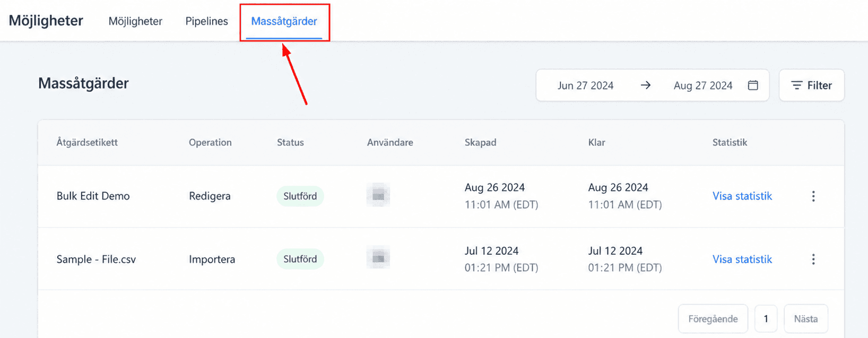Click user avatar in Sample - File.csv row
The image size is (868, 338).
click(x=378, y=257)
